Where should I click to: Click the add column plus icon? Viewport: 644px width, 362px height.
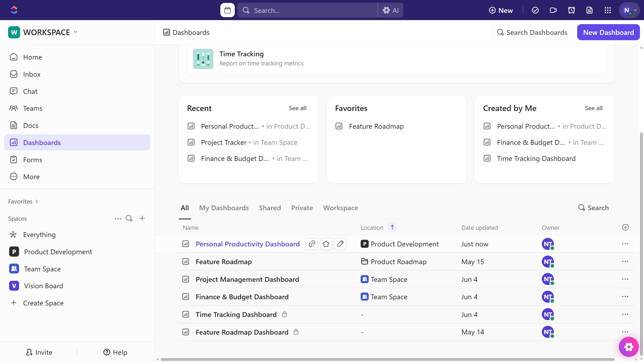pyautogui.click(x=625, y=227)
